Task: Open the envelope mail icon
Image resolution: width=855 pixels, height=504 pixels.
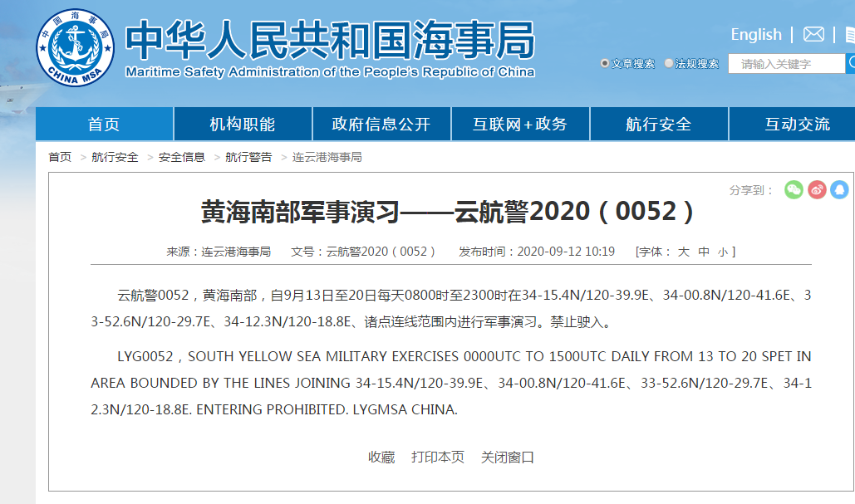Action: 813,34
